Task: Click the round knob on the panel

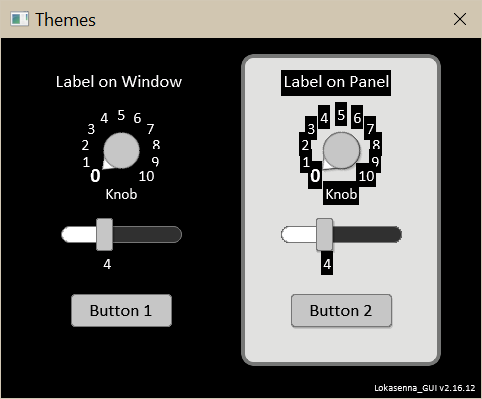Action: tap(341, 150)
